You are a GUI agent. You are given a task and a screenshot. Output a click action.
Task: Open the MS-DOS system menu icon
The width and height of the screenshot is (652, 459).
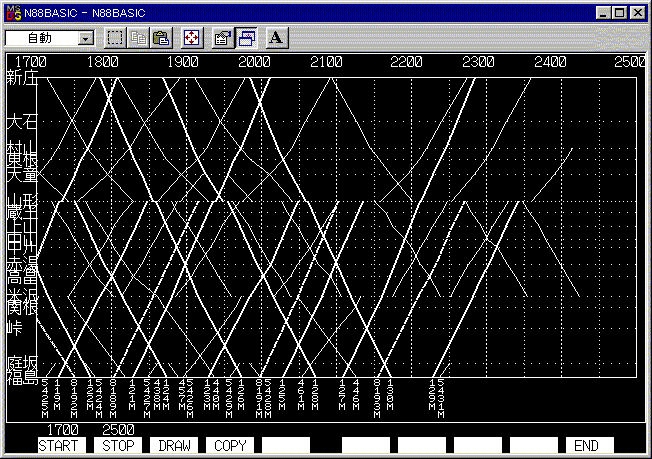[13, 13]
